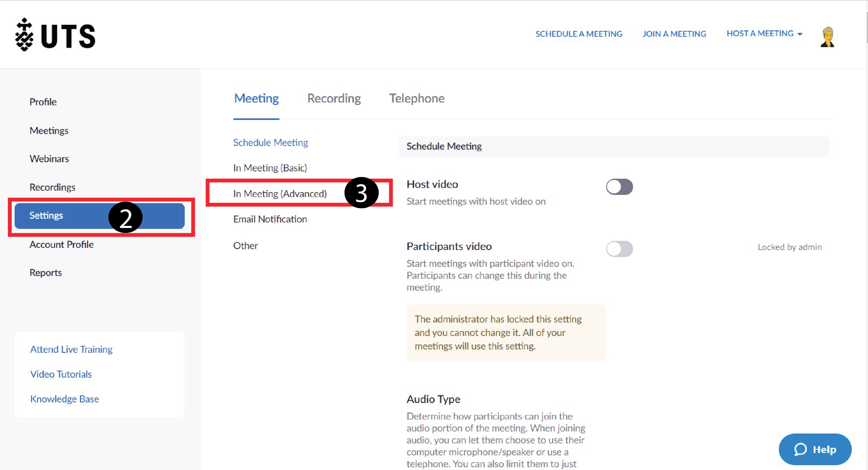Open In Meeting Advanced settings
Screen dimensions: 868x470
pyautogui.click(x=280, y=193)
